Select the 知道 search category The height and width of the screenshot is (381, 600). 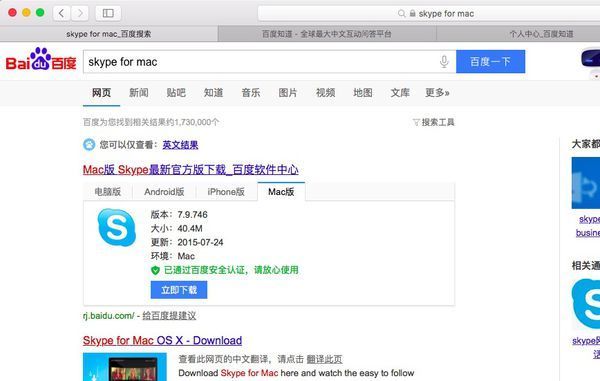(214, 93)
